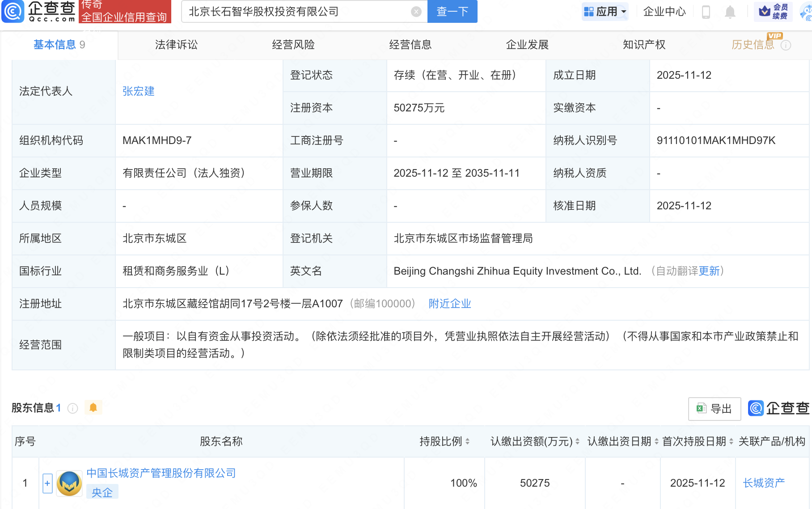Sort by 认缴出资额 column arrows
This screenshot has height=509, width=812.
[x=577, y=441]
